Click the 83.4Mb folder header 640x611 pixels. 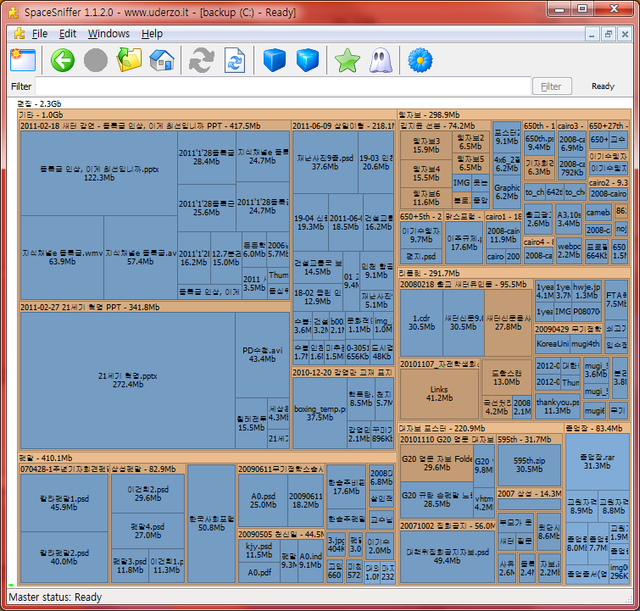598,428
